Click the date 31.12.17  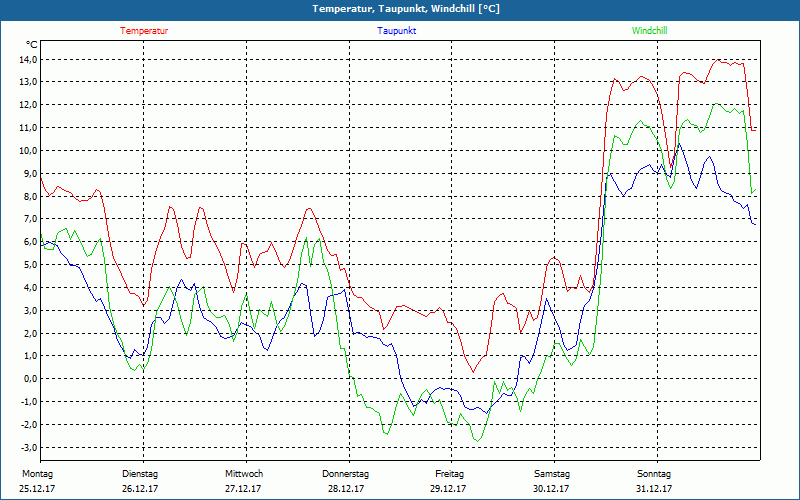tap(654, 489)
